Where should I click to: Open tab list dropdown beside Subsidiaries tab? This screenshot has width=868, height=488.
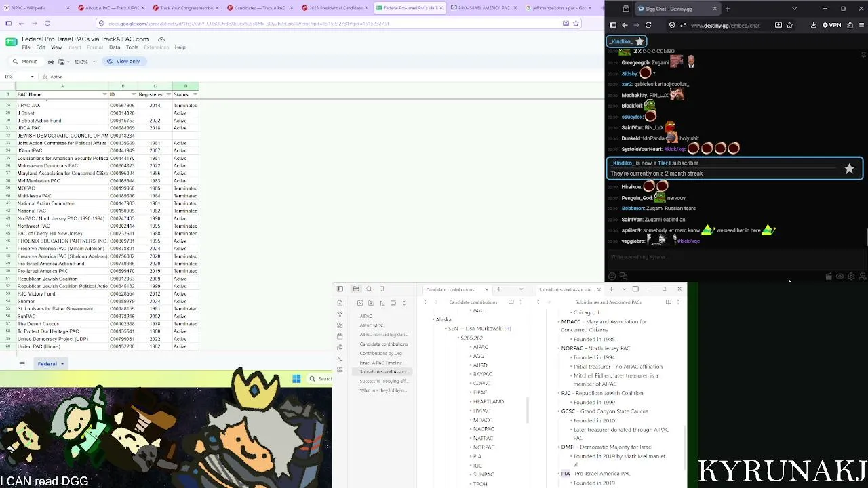coord(624,289)
